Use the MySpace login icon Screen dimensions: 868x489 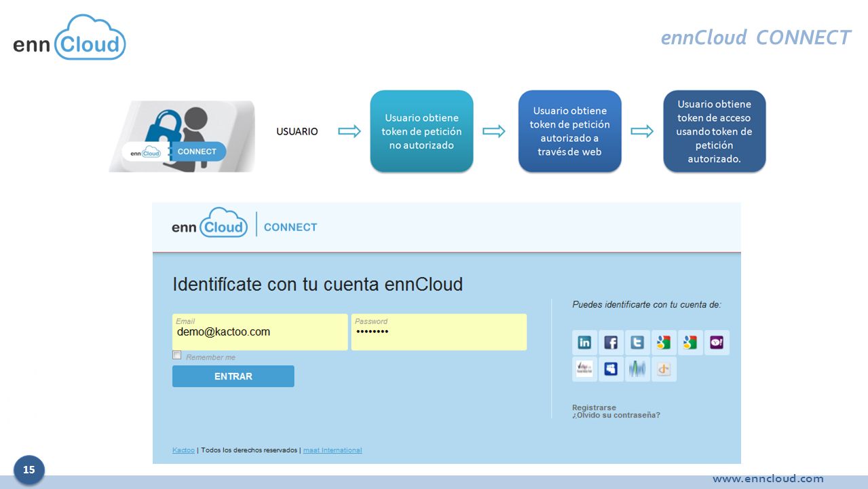click(611, 369)
